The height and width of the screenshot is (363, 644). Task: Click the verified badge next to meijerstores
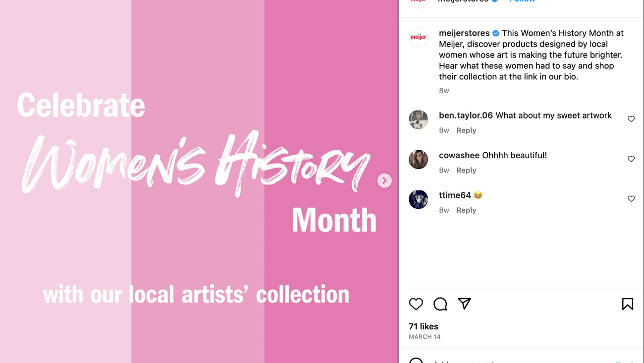click(x=495, y=33)
